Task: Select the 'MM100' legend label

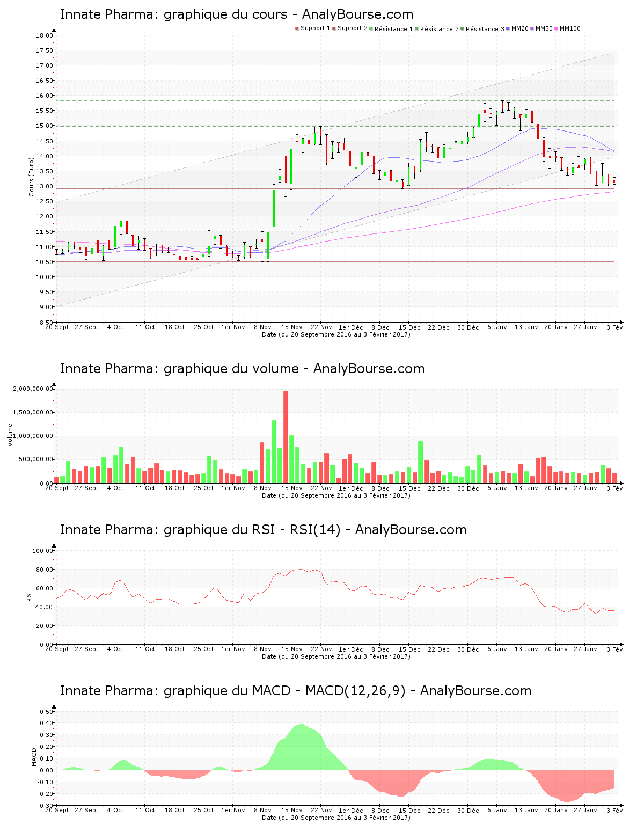Action: (570, 28)
